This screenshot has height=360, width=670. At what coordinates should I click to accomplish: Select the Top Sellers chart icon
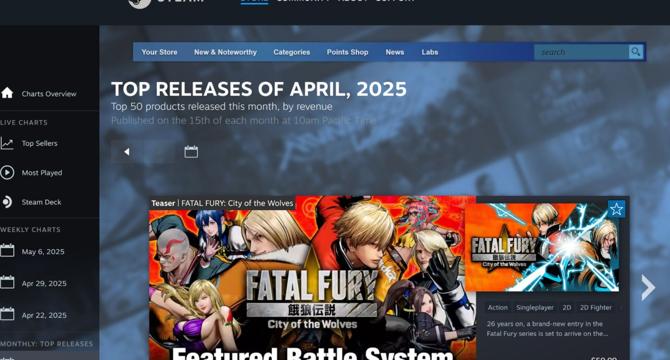pyautogui.click(x=7, y=143)
